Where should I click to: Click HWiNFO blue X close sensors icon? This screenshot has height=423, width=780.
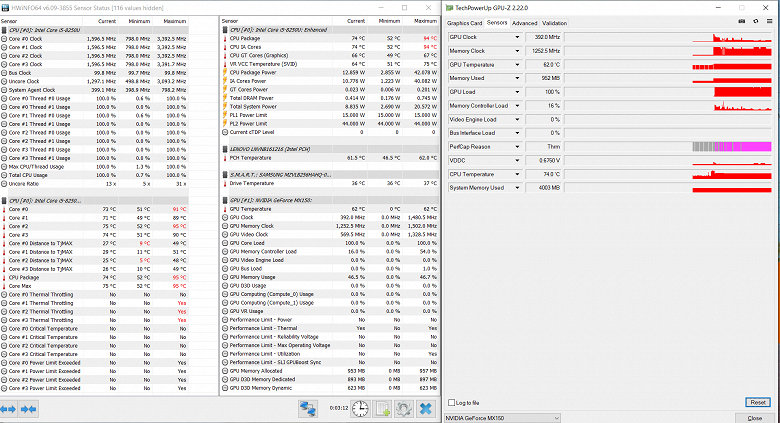point(425,409)
